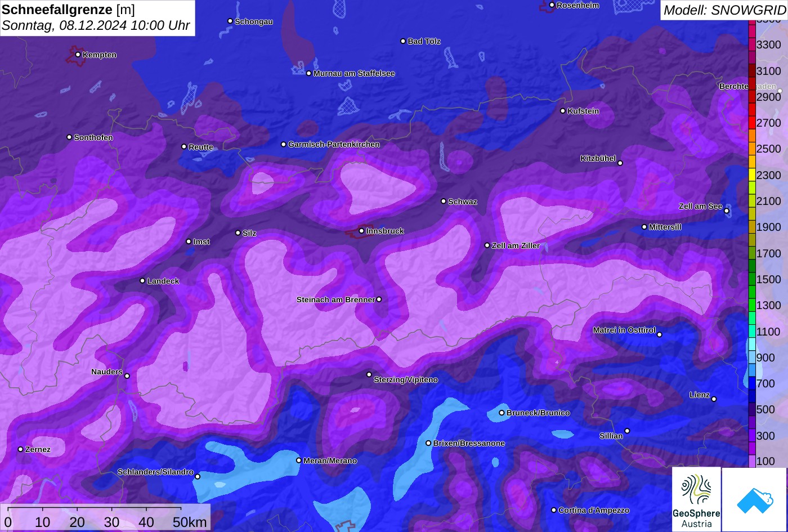The height and width of the screenshot is (532, 788).
Task: Click the 2500 legend value
Action: pos(769,149)
